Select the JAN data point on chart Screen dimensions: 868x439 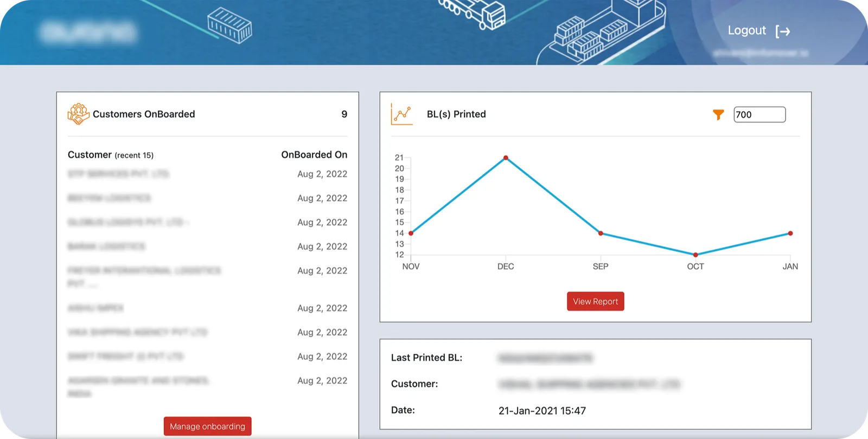point(790,233)
